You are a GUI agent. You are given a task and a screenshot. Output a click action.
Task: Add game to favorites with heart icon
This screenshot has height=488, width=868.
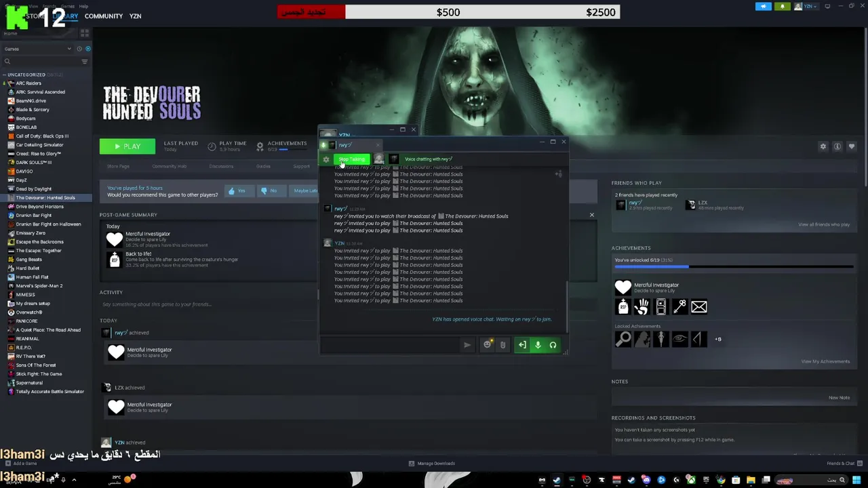[852, 146]
